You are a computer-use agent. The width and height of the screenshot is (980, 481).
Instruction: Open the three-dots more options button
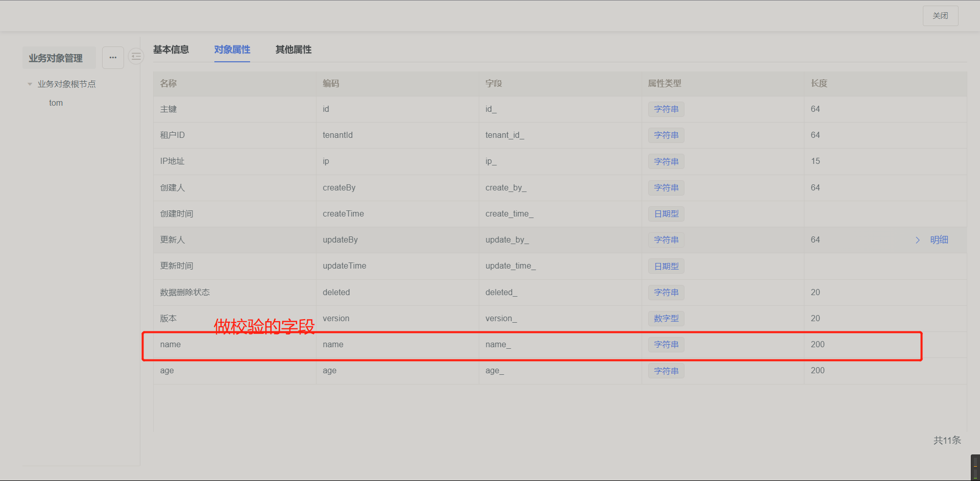(113, 58)
